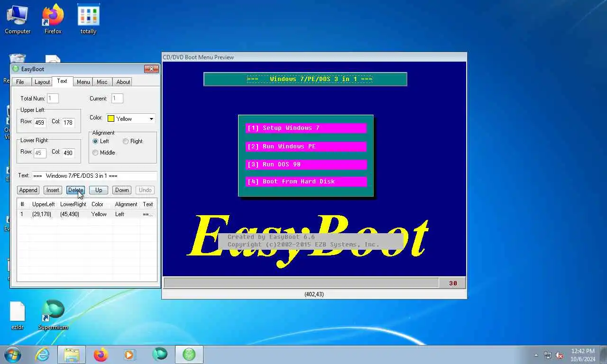Open the totally desktop icon
Viewport: 607px width, 364px height.
click(x=88, y=19)
